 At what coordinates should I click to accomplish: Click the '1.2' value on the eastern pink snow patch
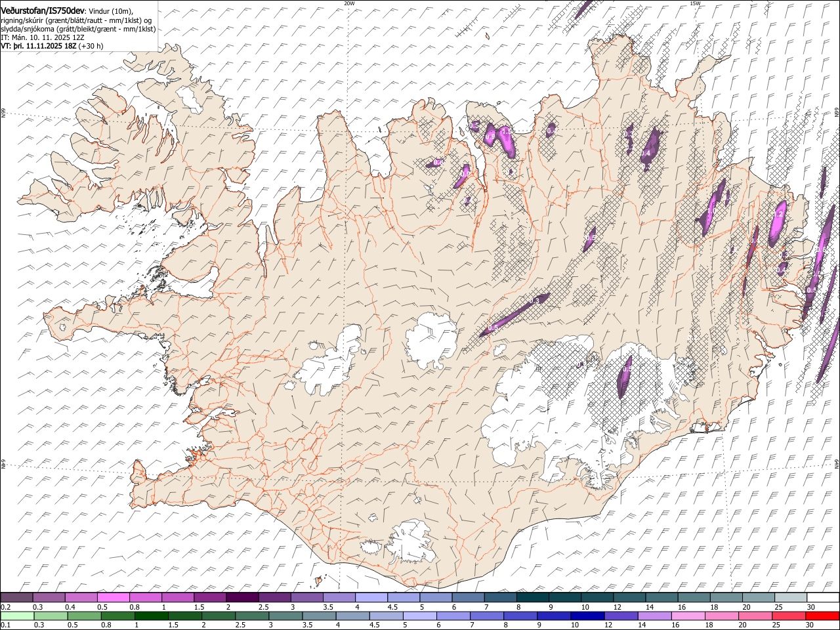780,214
